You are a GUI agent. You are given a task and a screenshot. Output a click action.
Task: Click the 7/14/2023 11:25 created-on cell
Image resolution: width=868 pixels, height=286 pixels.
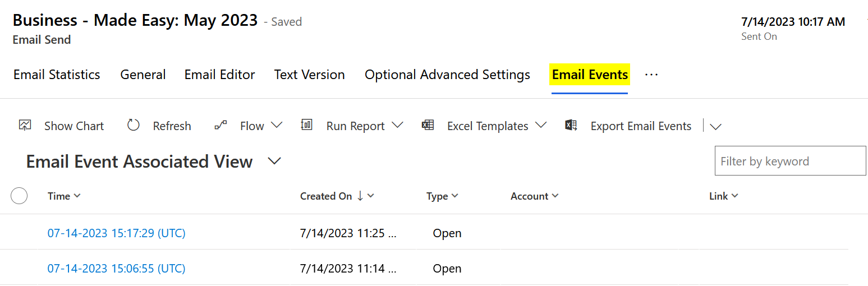[x=348, y=233]
